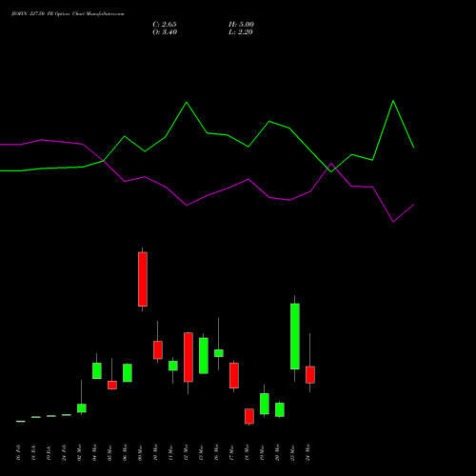The width and height of the screenshot is (476, 476).
Task: Click the 12 Mar date label
Action: pyautogui.click(x=186, y=452)
